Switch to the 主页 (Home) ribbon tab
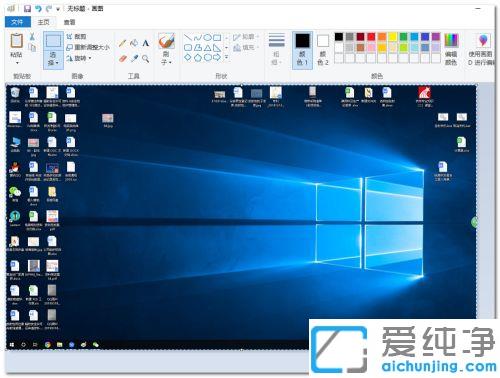Image resolution: width=500 pixels, height=378 pixels. point(43,22)
